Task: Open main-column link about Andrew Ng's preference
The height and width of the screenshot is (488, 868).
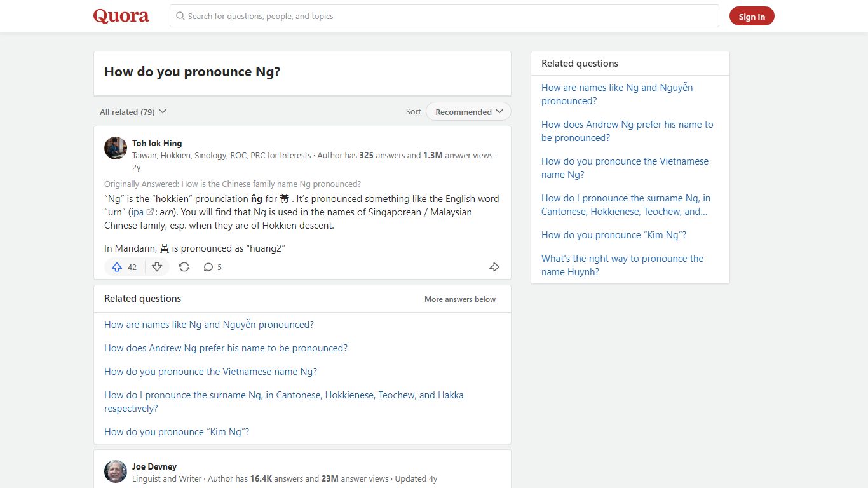Action: [226, 348]
